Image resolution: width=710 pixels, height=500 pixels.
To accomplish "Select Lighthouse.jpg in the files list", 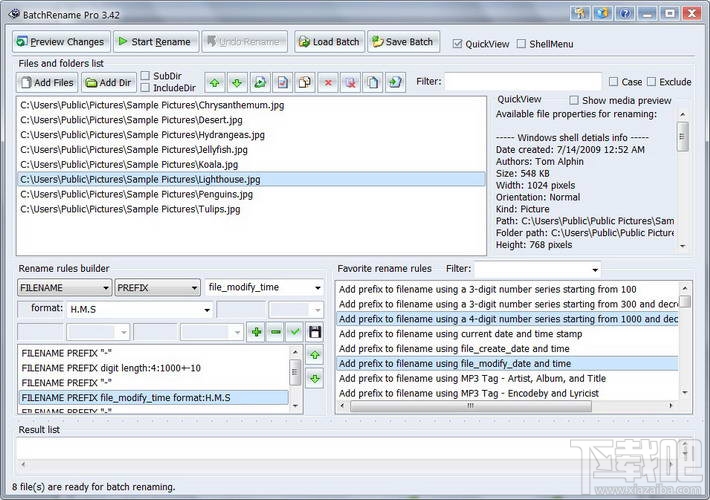I will click(x=251, y=179).
